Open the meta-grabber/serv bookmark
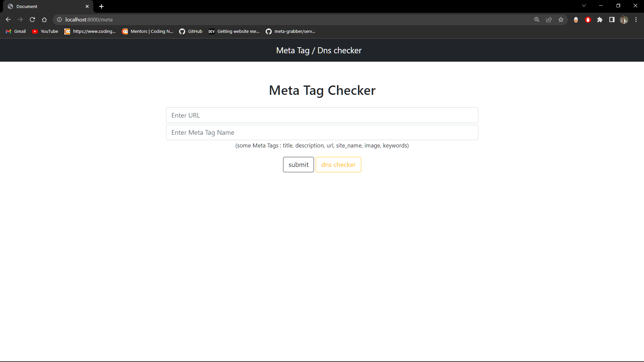This screenshot has width=644, height=362. coord(290,31)
